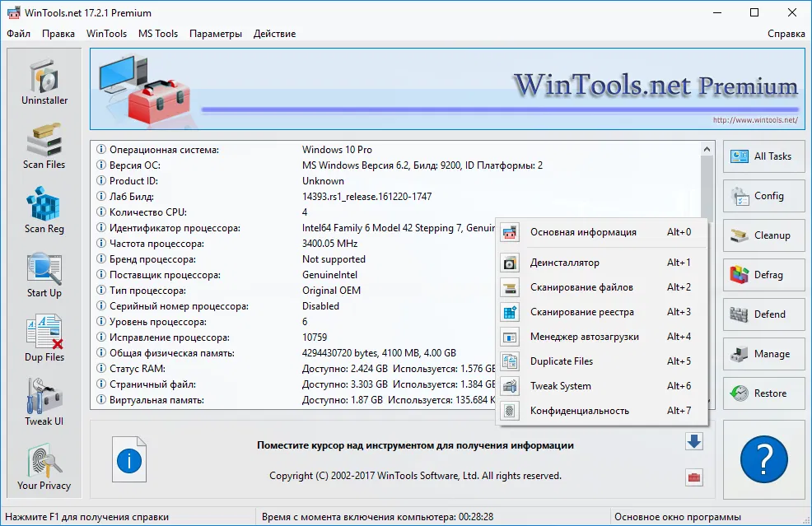Image resolution: width=812 pixels, height=526 pixels.
Task: Click the All Tasks button
Action: (764, 156)
